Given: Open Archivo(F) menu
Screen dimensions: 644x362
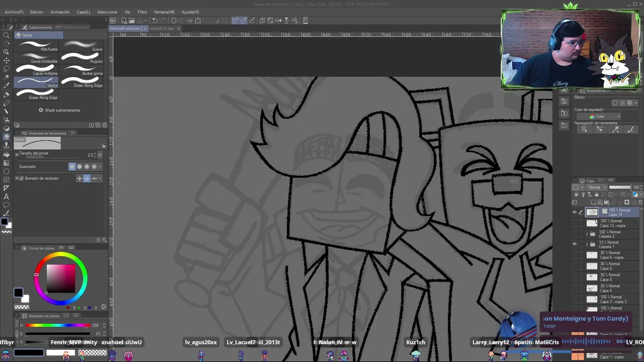Looking at the screenshot, I should (x=14, y=12).
